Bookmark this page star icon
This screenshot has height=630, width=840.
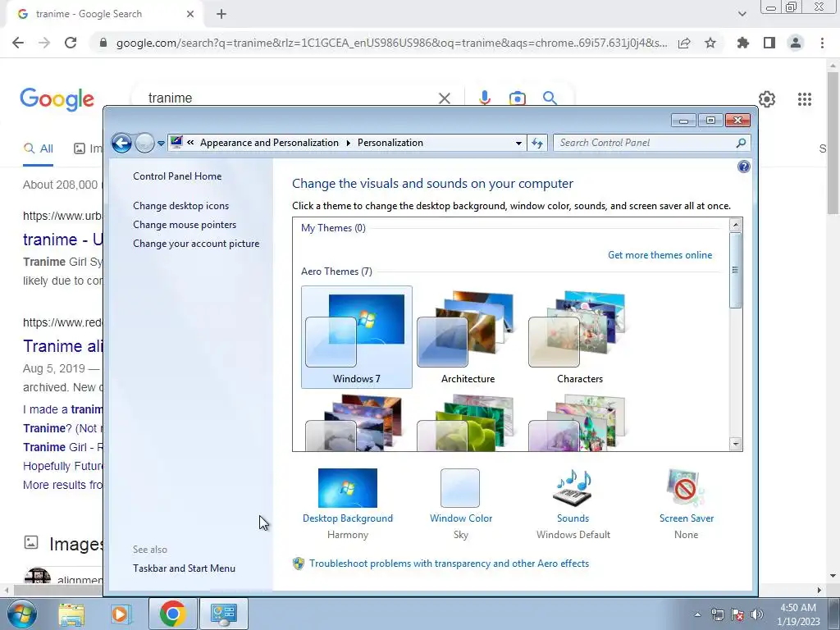coord(710,43)
